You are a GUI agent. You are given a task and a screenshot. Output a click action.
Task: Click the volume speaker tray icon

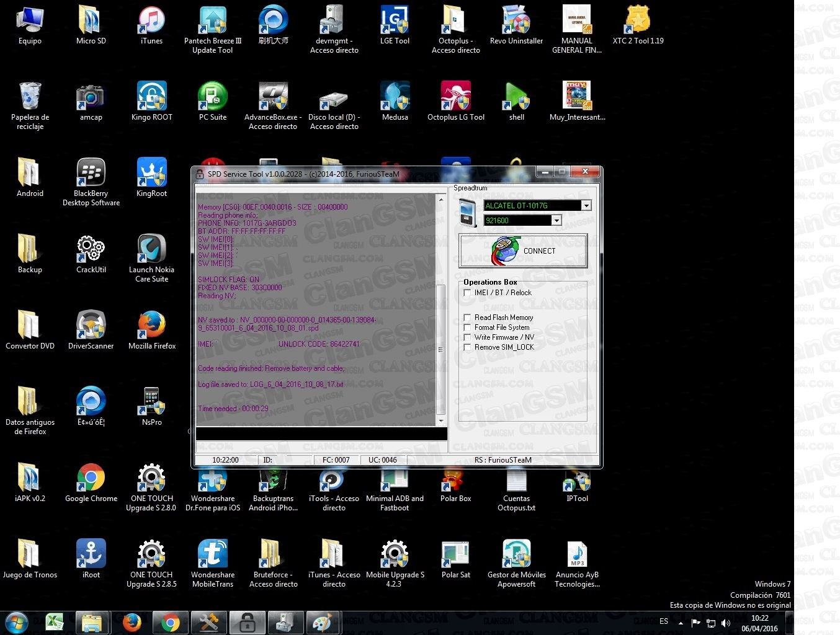726,623
